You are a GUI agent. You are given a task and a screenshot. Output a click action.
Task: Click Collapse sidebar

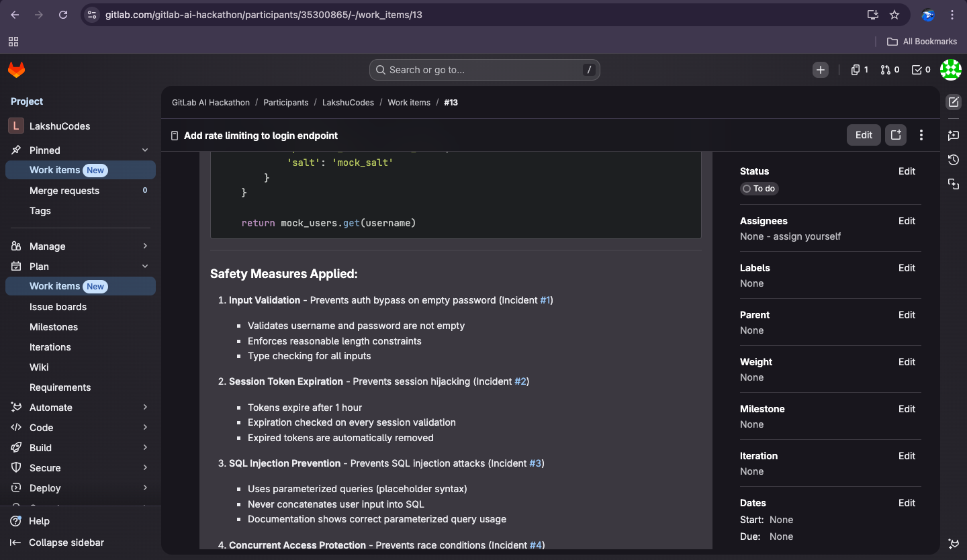click(x=66, y=543)
